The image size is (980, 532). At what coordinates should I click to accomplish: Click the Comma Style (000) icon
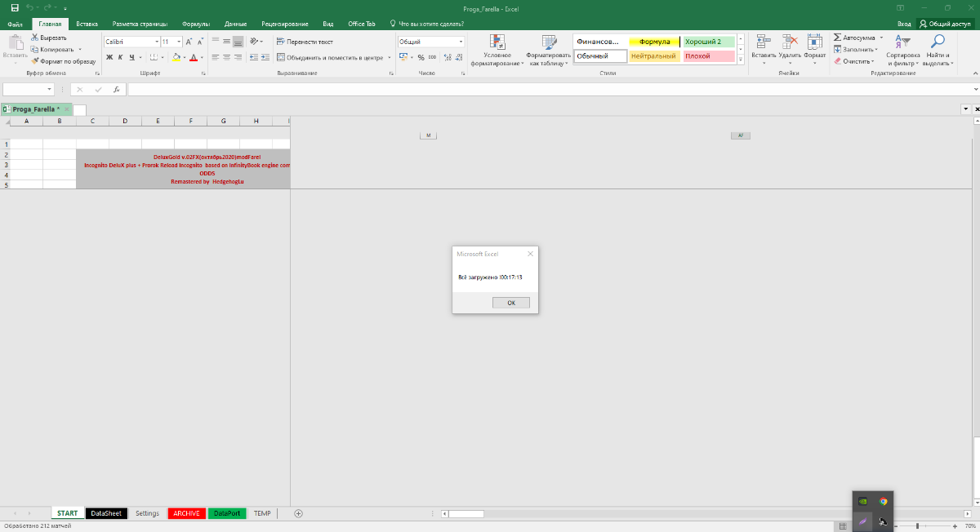431,57
